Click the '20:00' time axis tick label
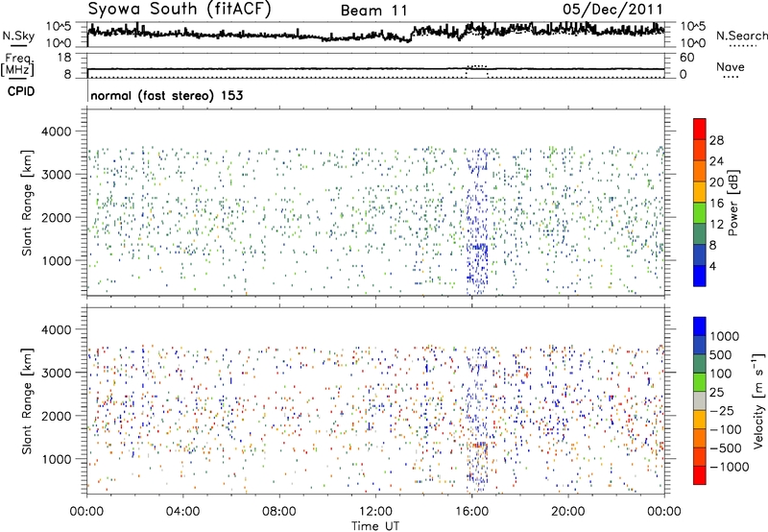This screenshot has height=532, width=768. [x=568, y=512]
